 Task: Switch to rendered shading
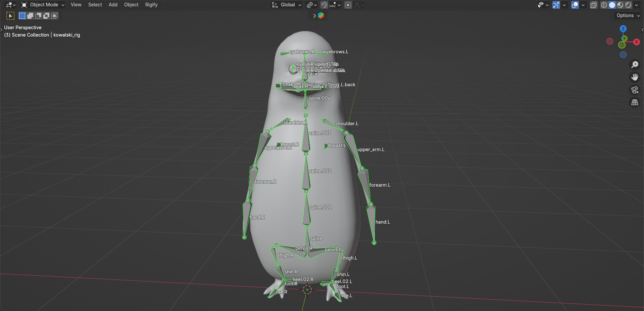[x=628, y=5]
